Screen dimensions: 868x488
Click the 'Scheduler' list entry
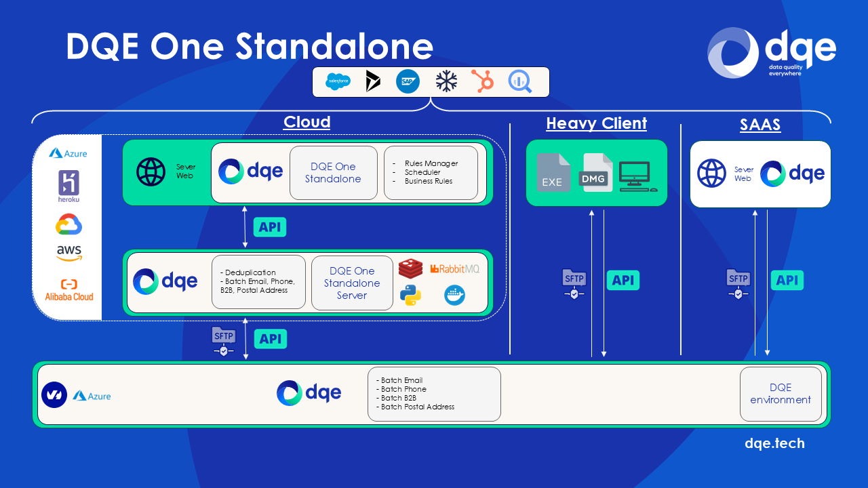coord(422,172)
